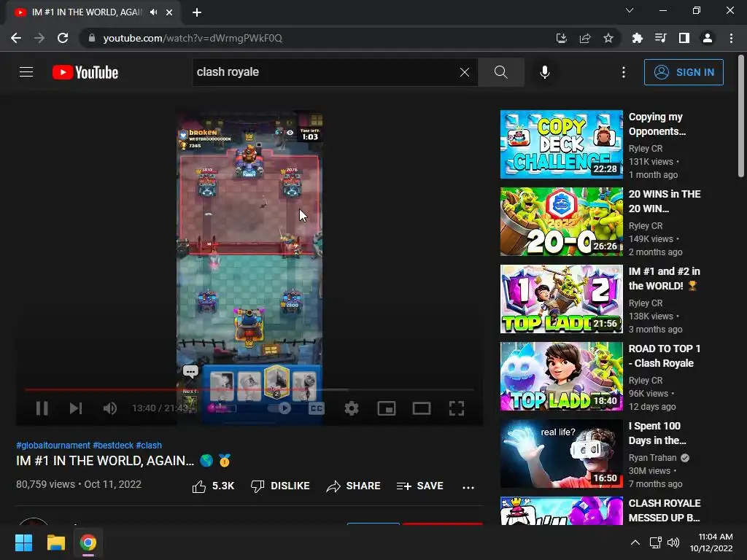
Task: Open Chrome three-dot menu
Action: (x=731, y=38)
